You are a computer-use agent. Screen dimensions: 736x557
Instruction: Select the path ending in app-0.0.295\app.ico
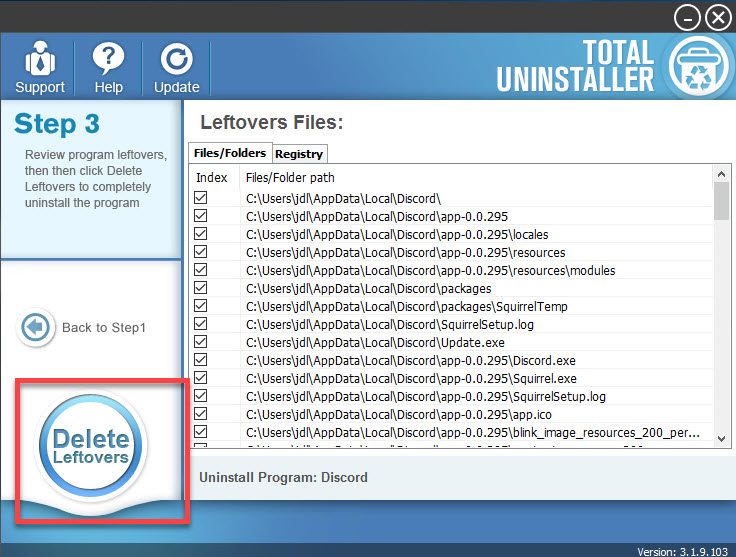pyautogui.click(x=399, y=414)
